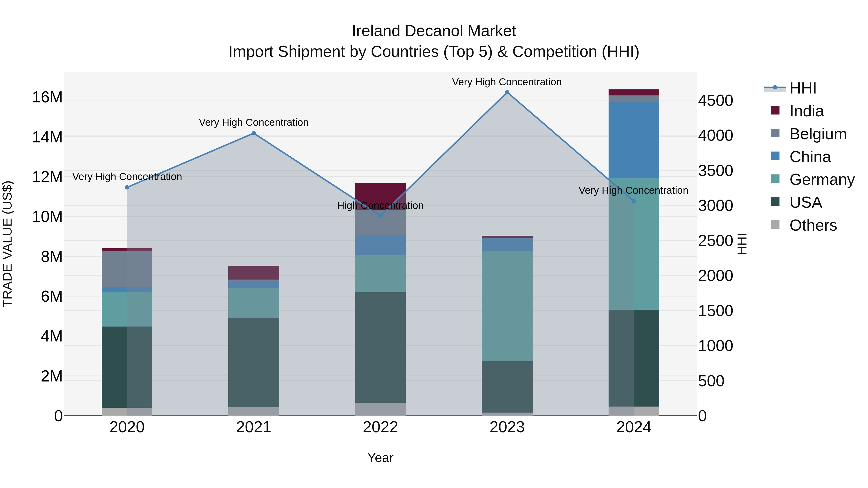
Task: Select the India segment in 2021 bar
Action: click(x=254, y=273)
